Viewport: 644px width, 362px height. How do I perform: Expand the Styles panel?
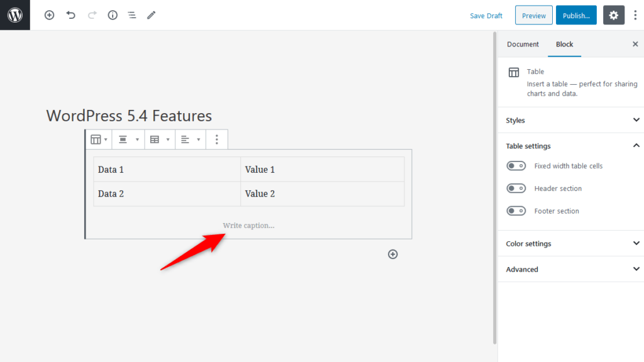pos(571,120)
